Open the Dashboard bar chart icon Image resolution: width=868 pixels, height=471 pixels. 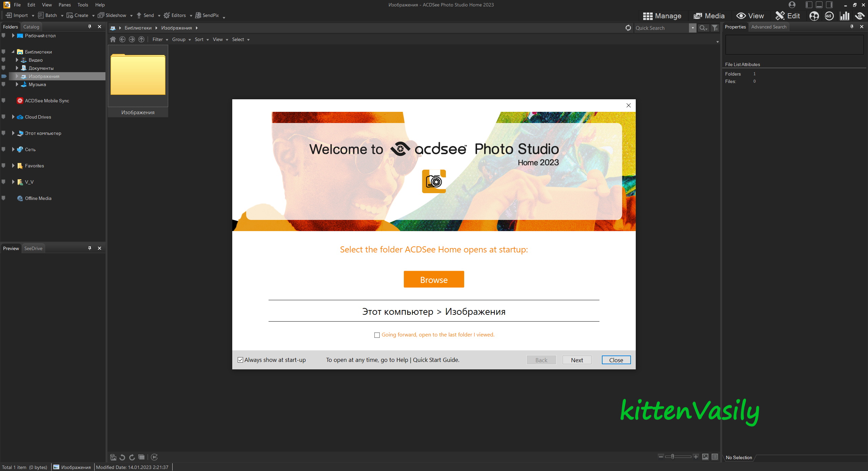pos(845,16)
